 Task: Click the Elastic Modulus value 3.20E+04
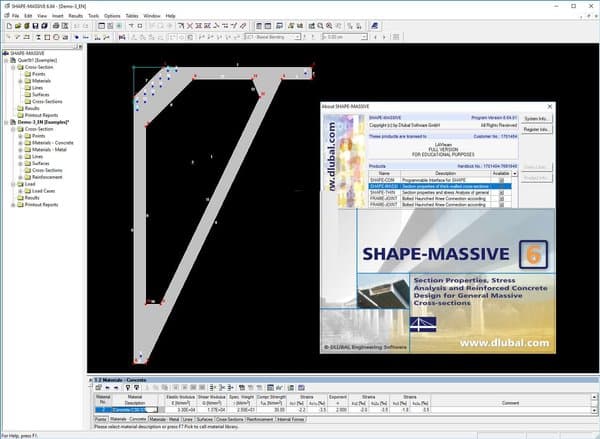[181, 410]
